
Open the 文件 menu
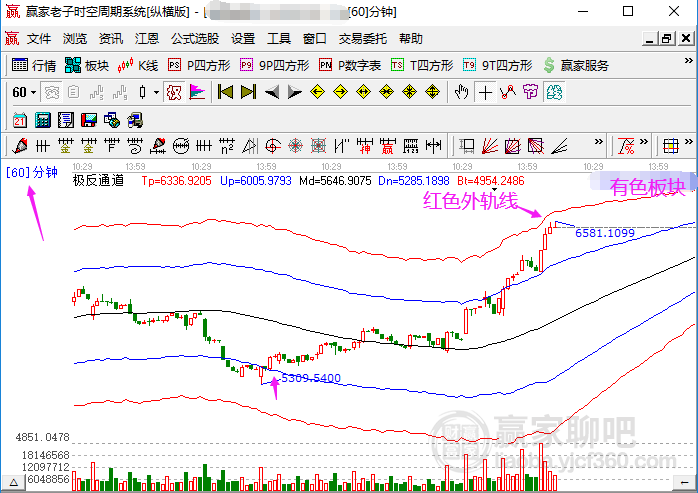[39, 39]
